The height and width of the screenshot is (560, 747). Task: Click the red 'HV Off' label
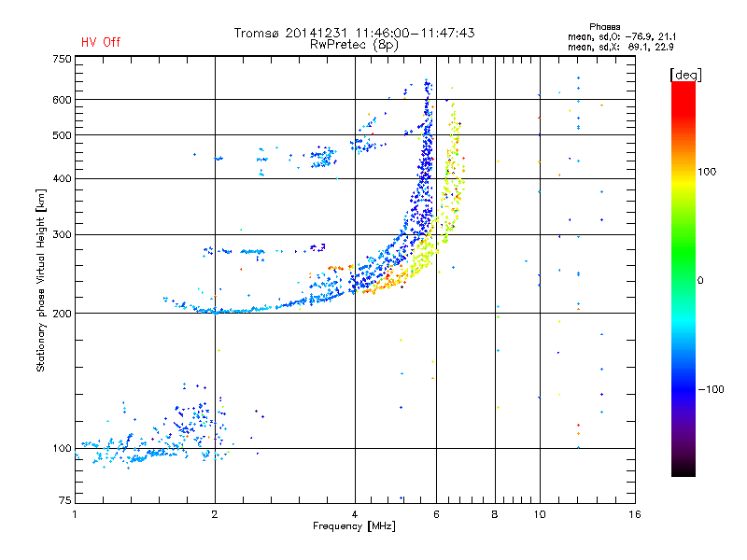101,42
